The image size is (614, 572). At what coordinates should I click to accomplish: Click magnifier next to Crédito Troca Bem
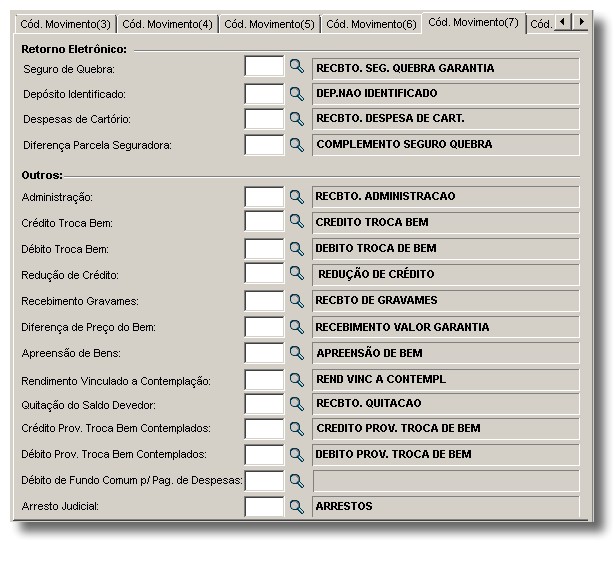coord(296,221)
